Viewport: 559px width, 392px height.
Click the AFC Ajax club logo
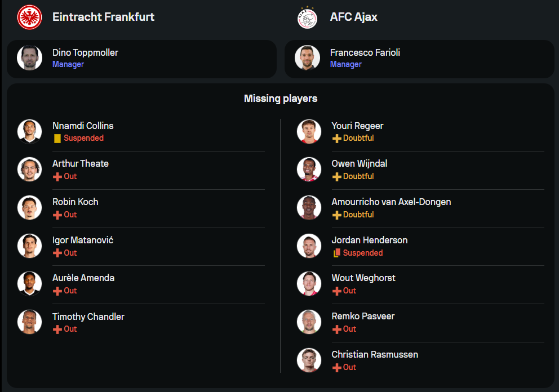click(307, 17)
